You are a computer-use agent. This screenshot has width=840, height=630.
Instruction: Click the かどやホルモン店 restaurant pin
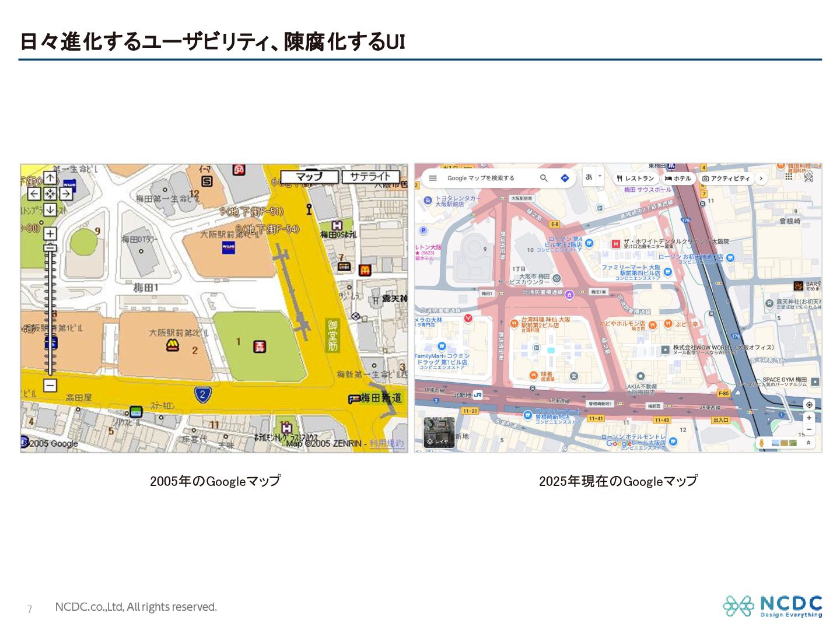point(652,325)
